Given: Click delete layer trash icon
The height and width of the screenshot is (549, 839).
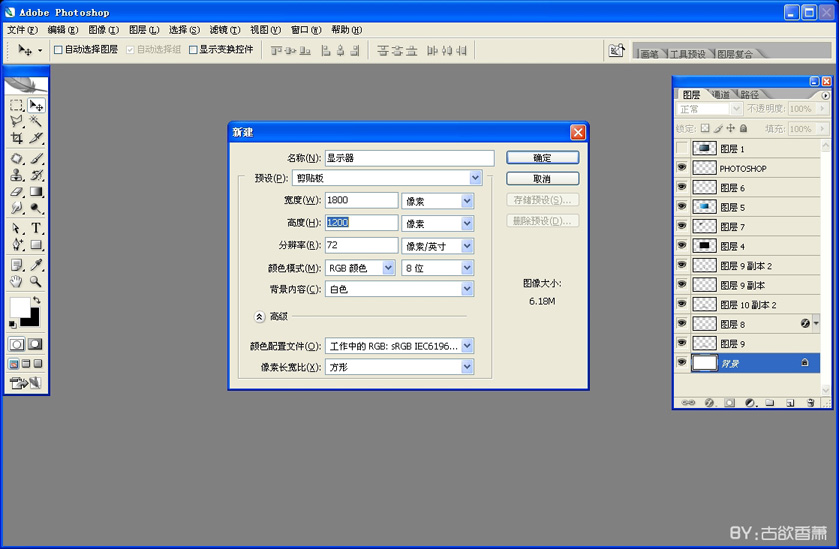Looking at the screenshot, I should point(810,402).
